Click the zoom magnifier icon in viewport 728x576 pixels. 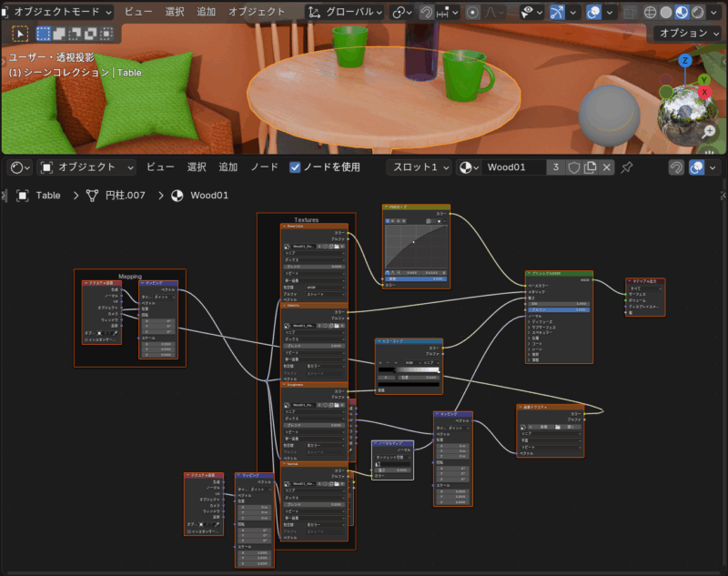point(709,132)
